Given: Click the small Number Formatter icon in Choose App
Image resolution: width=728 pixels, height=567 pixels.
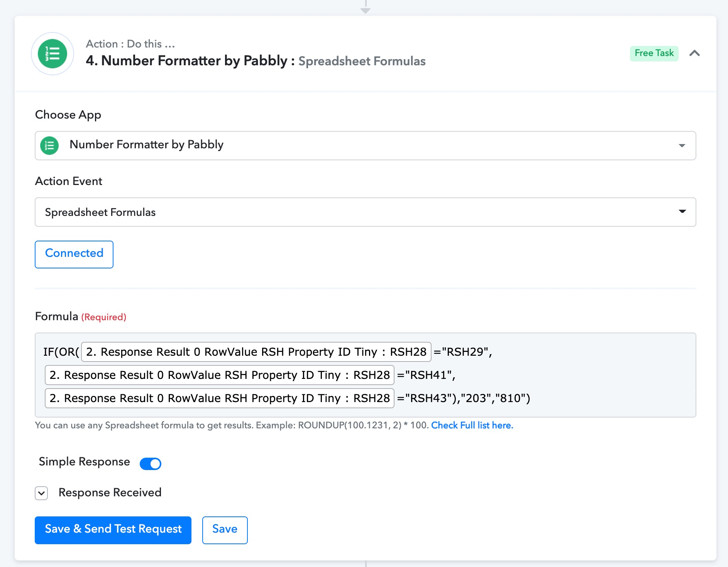Looking at the screenshot, I should pos(49,146).
